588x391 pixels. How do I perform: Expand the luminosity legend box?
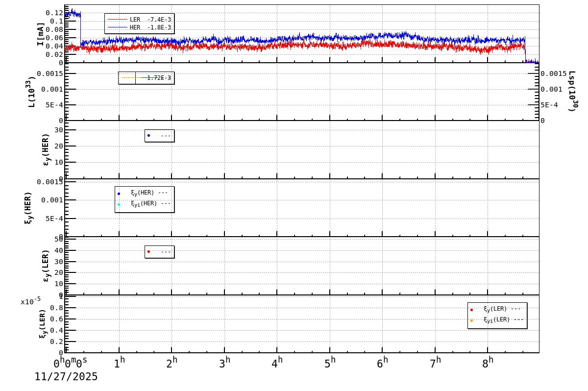pyautogui.click(x=147, y=77)
